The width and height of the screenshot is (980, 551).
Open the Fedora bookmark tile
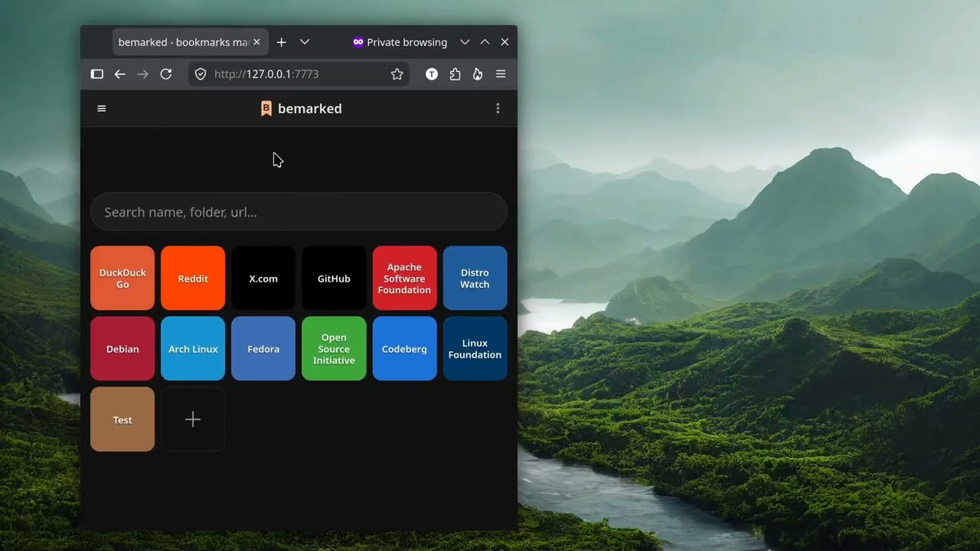pyautogui.click(x=263, y=349)
